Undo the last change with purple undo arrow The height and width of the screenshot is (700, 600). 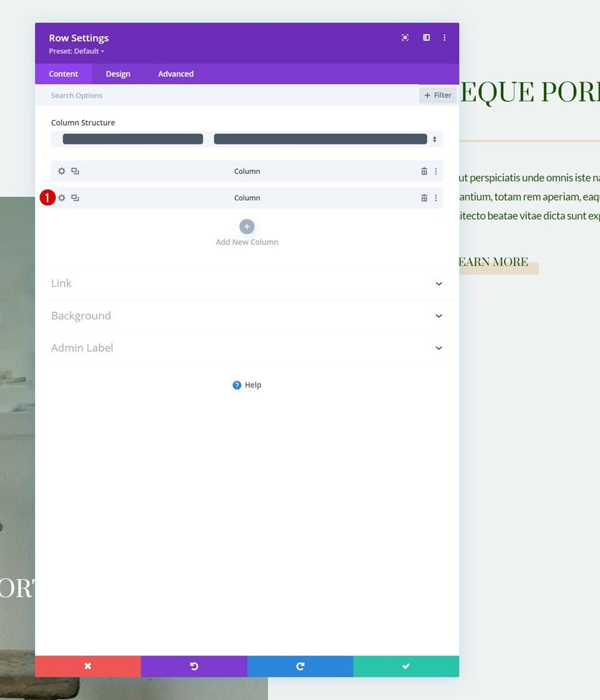[x=194, y=666]
